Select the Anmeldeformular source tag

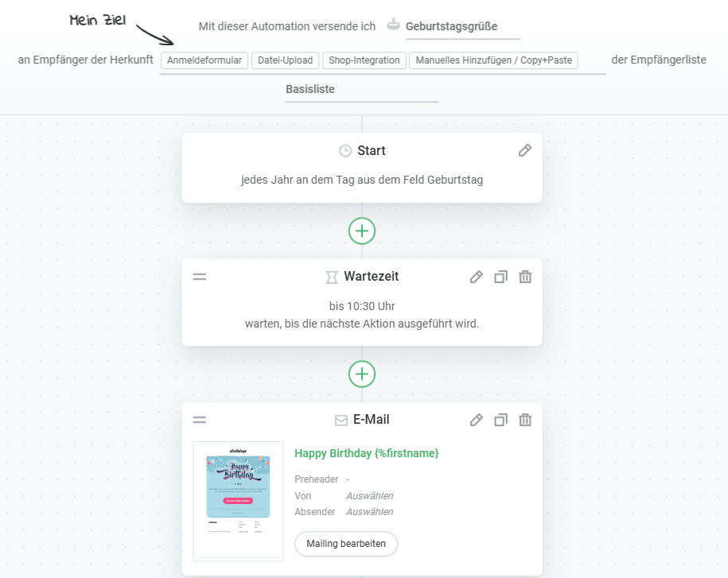tap(204, 60)
